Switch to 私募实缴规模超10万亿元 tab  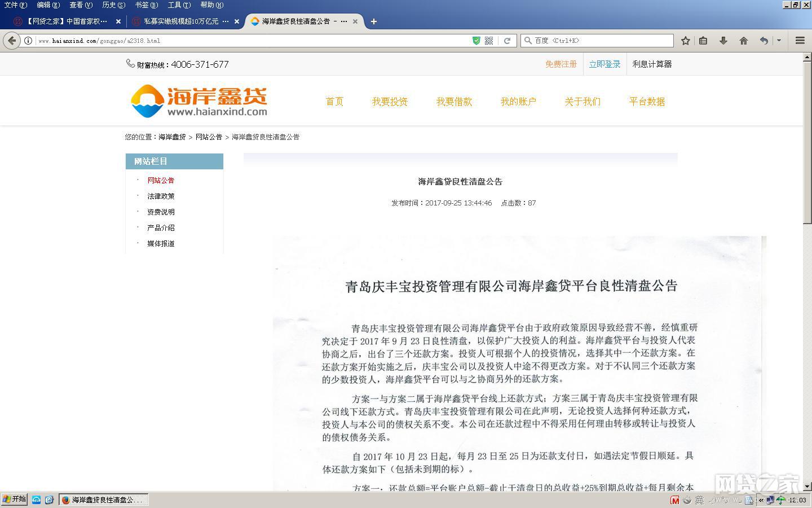[x=186, y=21]
